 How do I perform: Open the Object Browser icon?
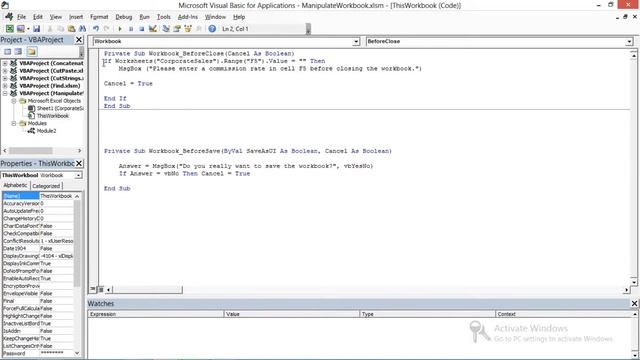coord(188,29)
